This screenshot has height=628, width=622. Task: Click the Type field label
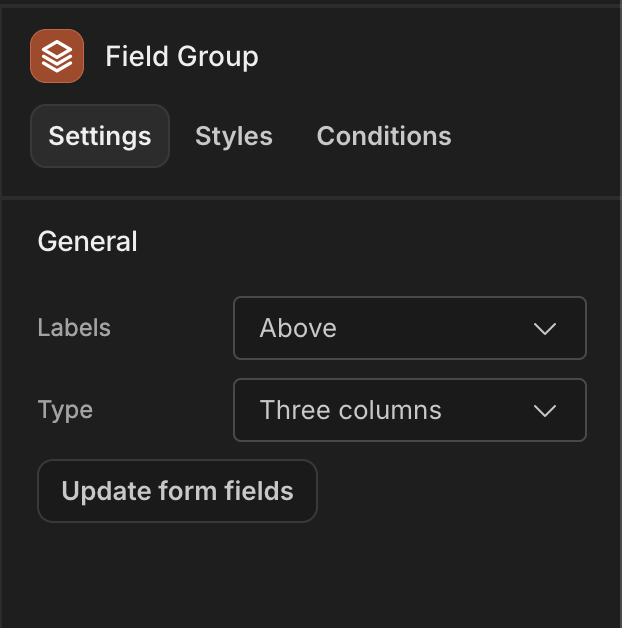pyautogui.click(x=65, y=410)
